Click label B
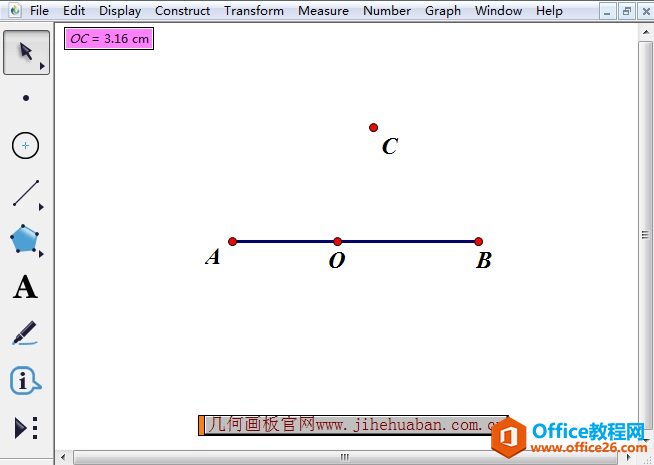 click(x=484, y=261)
